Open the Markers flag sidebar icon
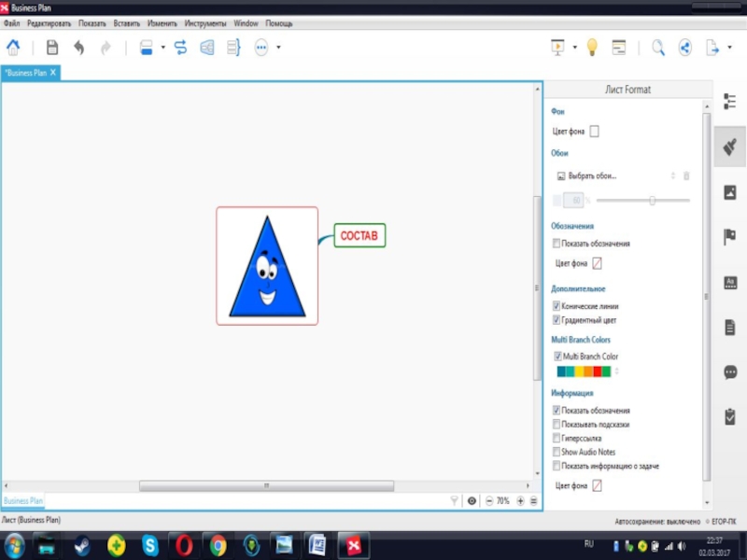 pyautogui.click(x=730, y=237)
